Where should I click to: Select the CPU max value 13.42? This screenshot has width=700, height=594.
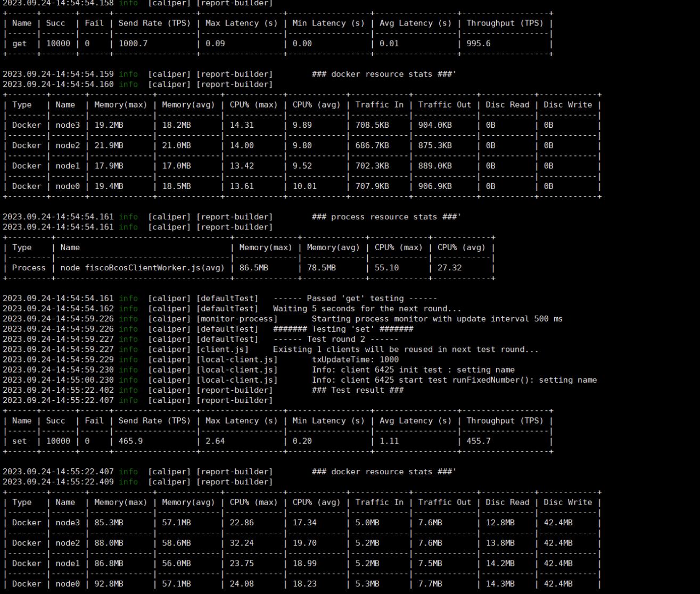pyautogui.click(x=242, y=166)
